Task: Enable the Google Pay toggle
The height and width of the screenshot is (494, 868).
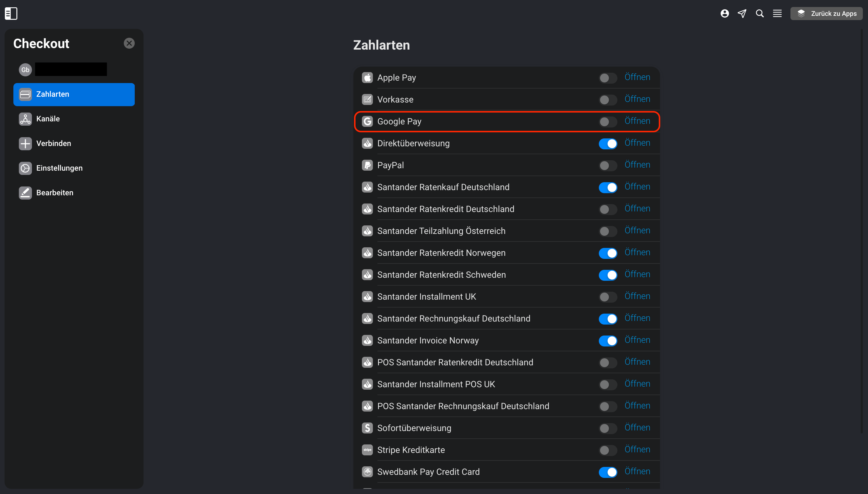Action: pyautogui.click(x=608, y=122)
